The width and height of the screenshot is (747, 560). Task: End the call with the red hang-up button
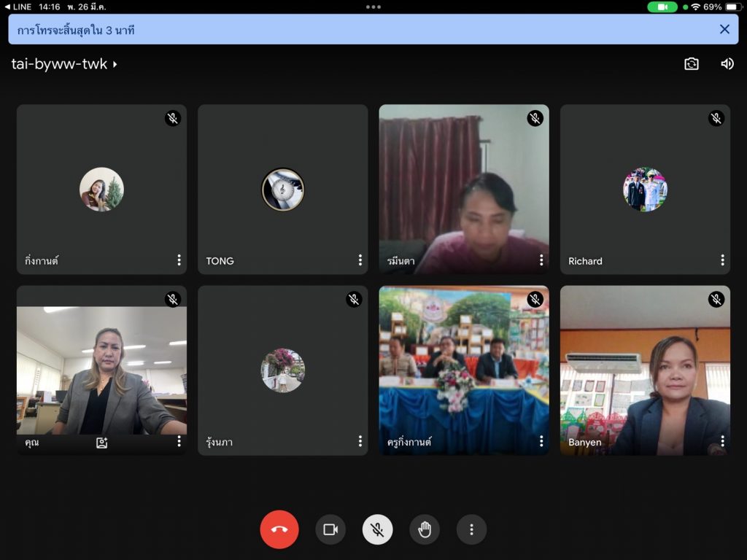click(x=279, y=529)
